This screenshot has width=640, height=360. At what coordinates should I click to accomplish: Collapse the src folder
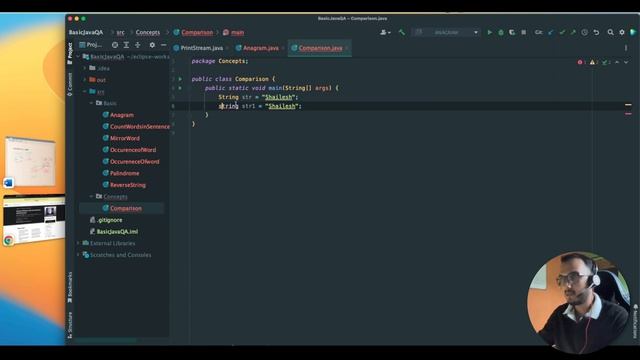[x=85, y=91]
